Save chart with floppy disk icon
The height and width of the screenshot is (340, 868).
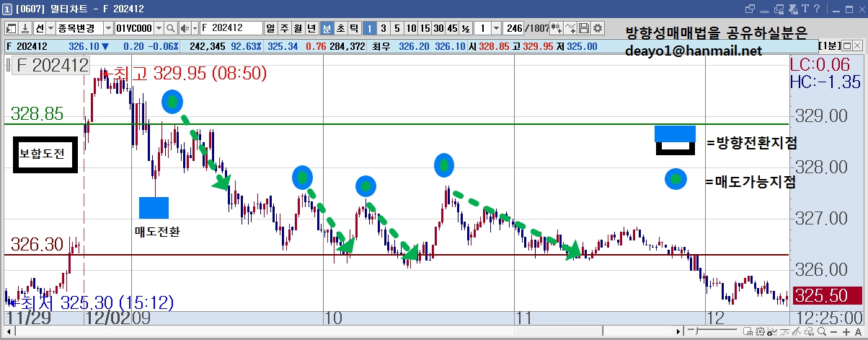[x=583, y=28]
